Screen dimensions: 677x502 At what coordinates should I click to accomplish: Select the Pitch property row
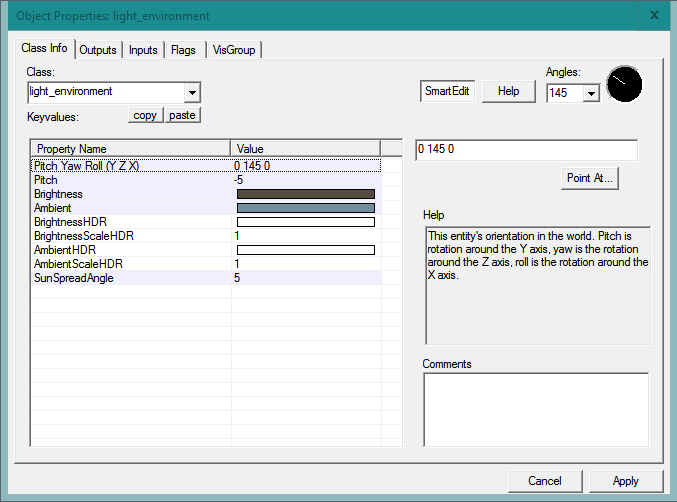coord(206,180)
